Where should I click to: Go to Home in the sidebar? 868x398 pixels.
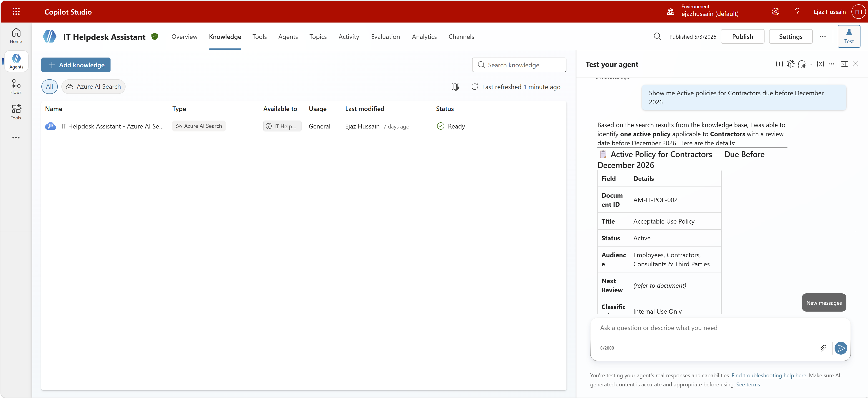pos(16,36)
